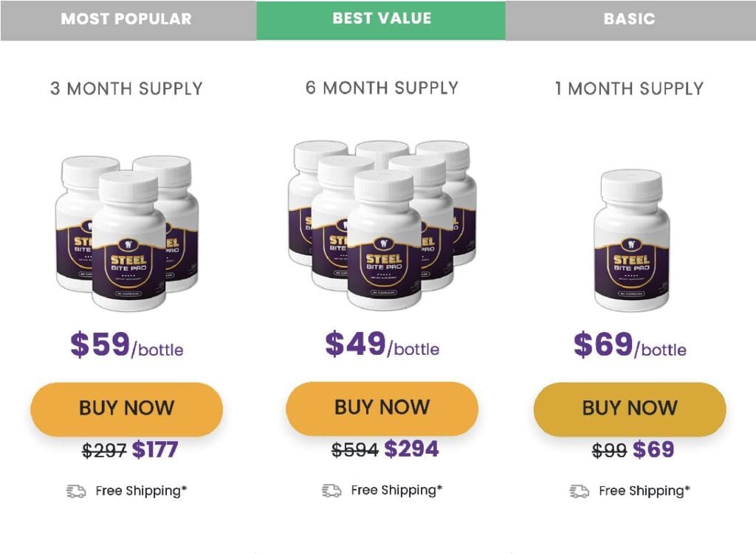The image size is (756, 554).
Task: Click the $49/bottle price
Action: tap(382, 344)
